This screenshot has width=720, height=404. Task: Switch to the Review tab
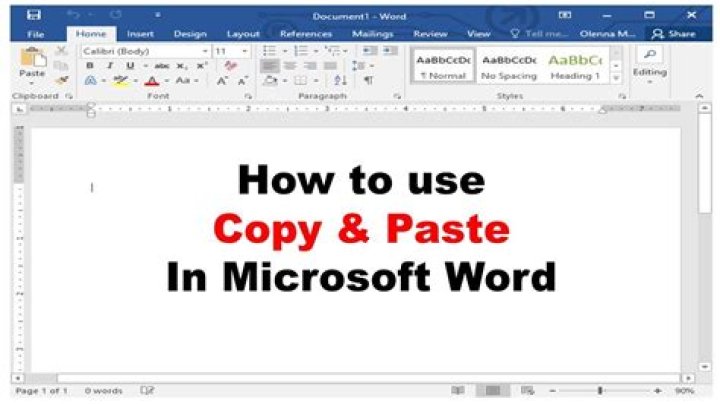(x=430, y=34)
